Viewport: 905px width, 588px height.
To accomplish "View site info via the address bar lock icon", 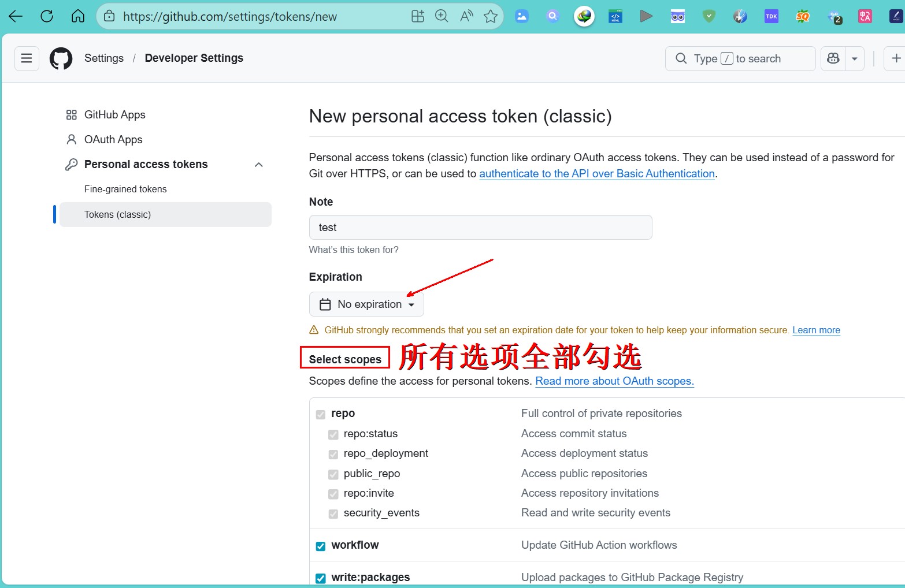I will pyautogui.click(x=109, y=16).
